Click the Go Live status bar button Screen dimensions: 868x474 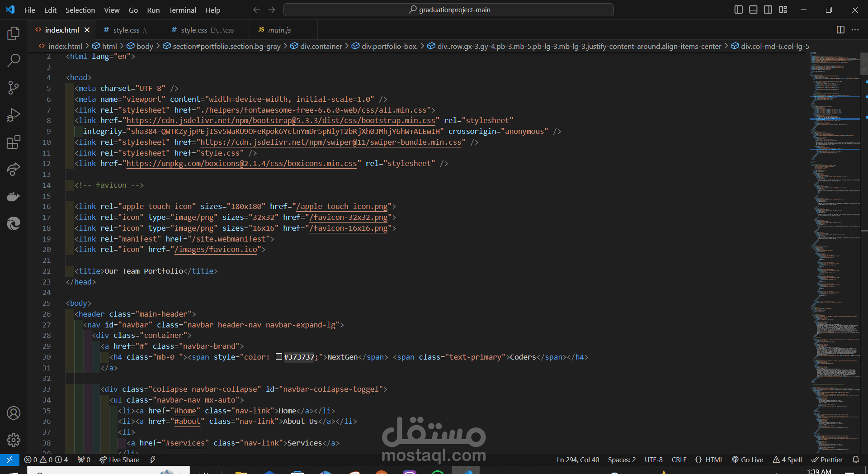[748, 460]
